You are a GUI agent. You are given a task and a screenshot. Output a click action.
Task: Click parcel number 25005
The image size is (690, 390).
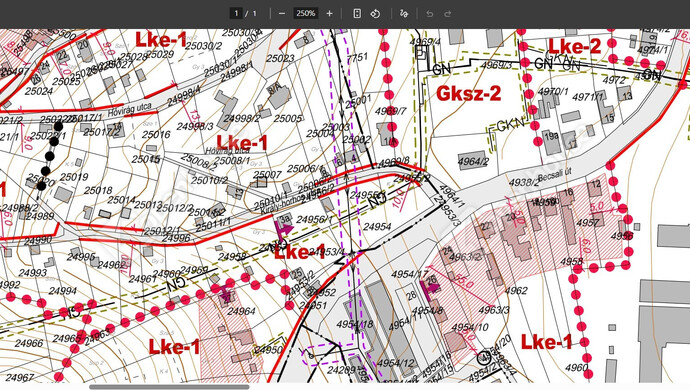click(x=288, y=118)
